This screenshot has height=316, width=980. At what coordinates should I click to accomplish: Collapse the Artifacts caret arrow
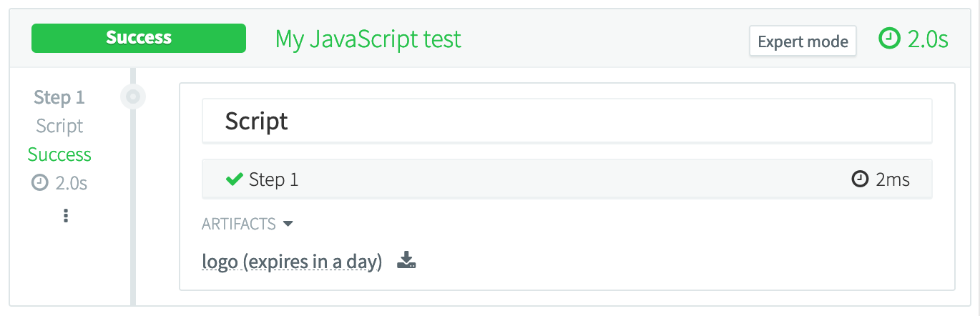[288, 224]
